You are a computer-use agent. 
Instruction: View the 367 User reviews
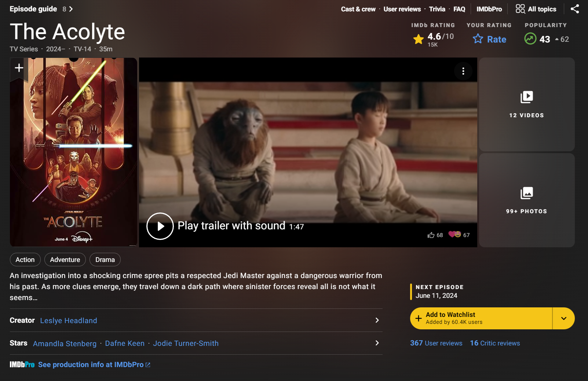[x=436, y=343]
